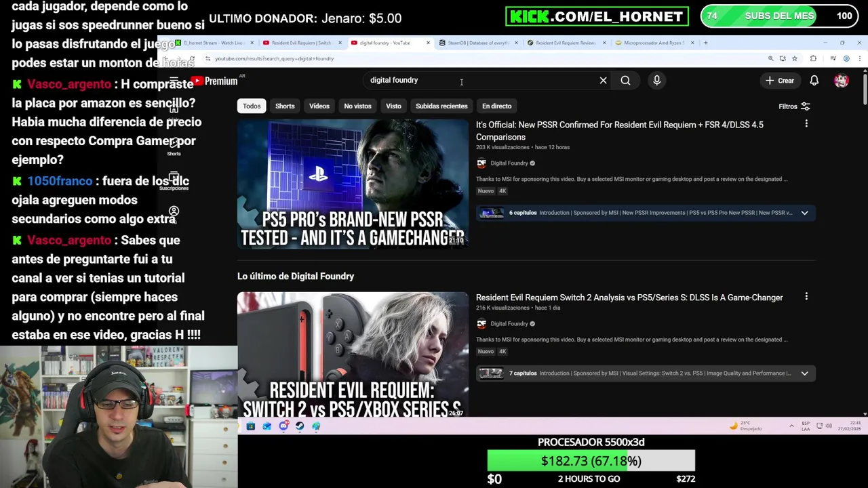
Task: Click chat username 1050franco
Action: [x=60, y=181]
